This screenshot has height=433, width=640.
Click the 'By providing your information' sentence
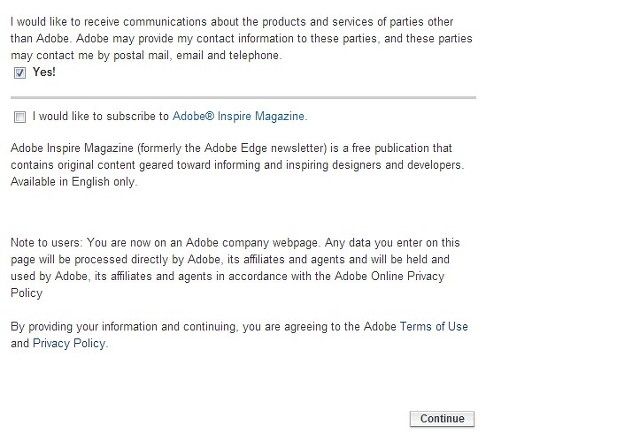pos(239,335)
